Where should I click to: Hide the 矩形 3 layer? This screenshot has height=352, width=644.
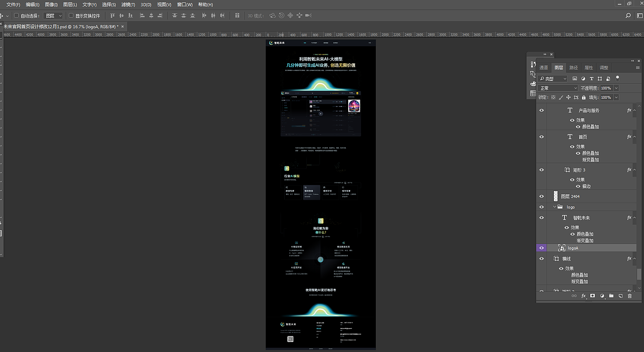coord(542,170)
